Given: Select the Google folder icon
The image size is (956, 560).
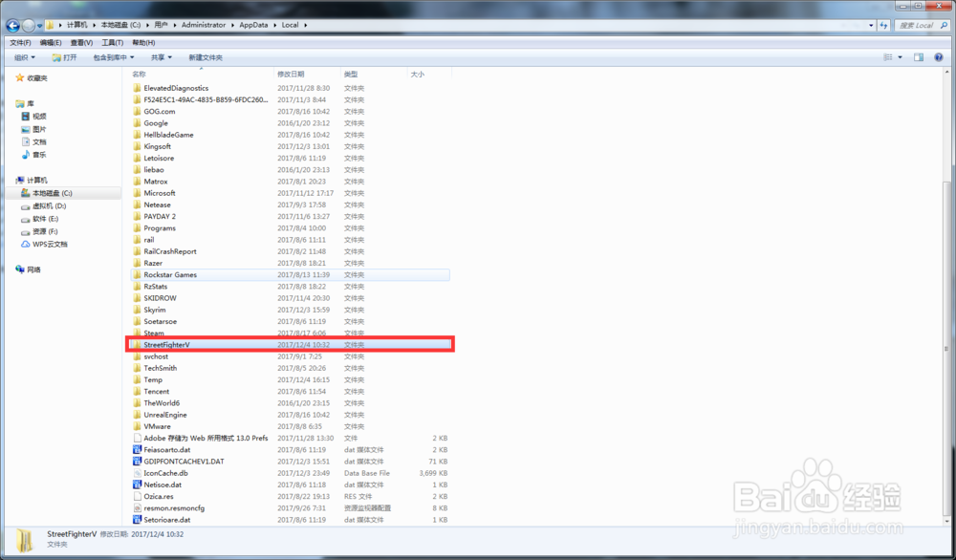Looking at the screenshot, I should (137, 123).
